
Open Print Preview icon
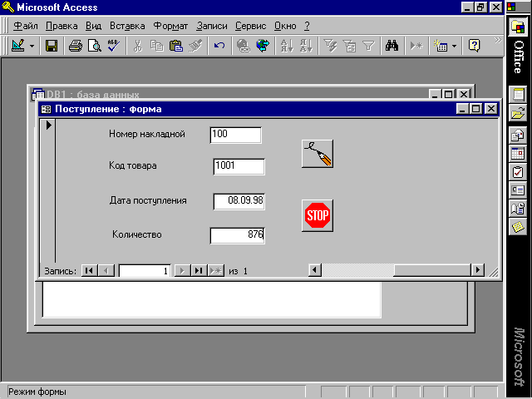point(94,46)
